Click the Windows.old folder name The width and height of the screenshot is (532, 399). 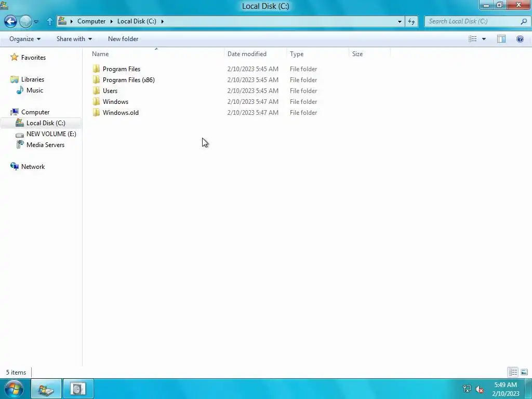point(121,113)
